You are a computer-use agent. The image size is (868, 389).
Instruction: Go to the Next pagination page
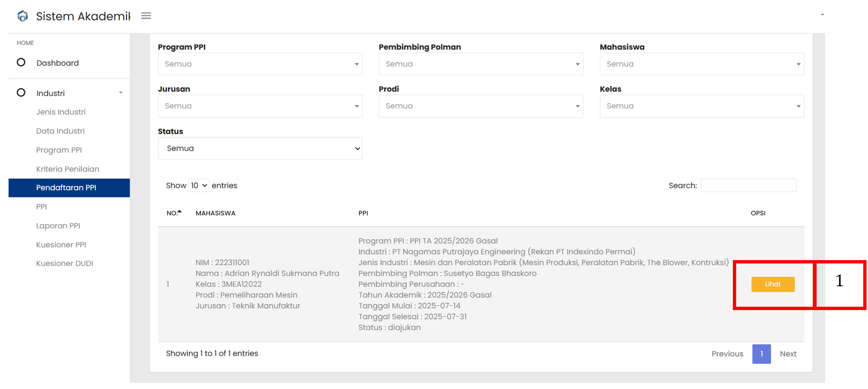point(788,354)
